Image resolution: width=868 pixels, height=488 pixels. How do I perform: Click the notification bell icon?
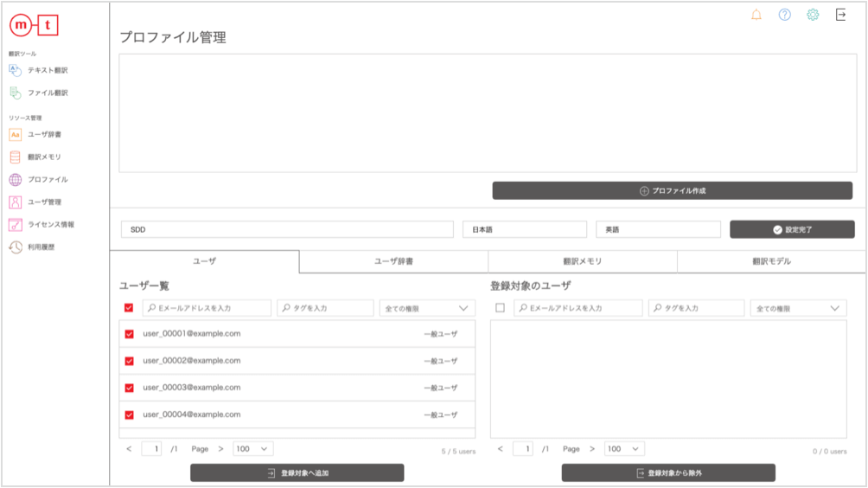[x=756, y=15]
